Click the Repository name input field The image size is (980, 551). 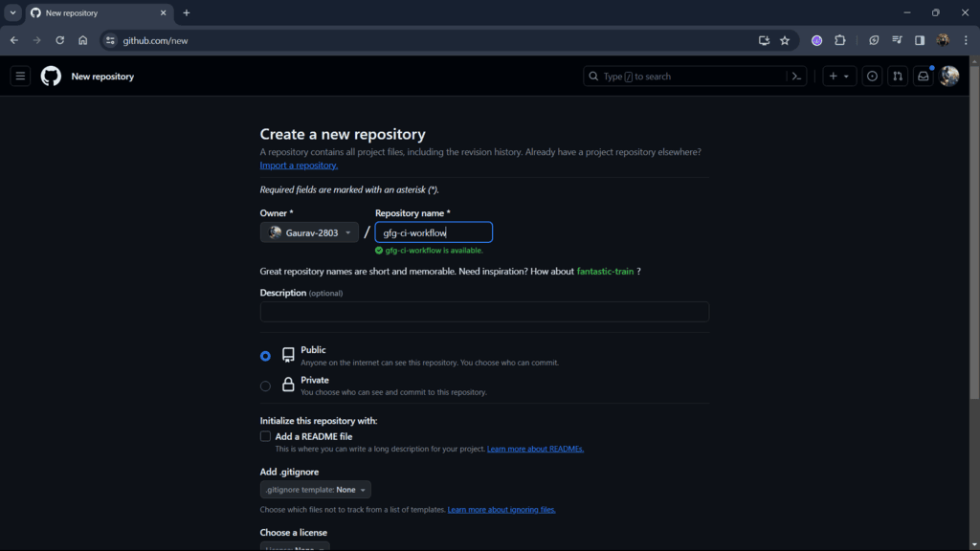[x=434, y=232]
